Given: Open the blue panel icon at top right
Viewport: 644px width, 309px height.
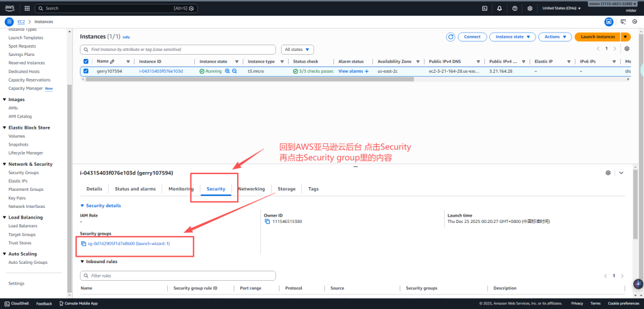Looking at the screenshot, I should point(609,22).
